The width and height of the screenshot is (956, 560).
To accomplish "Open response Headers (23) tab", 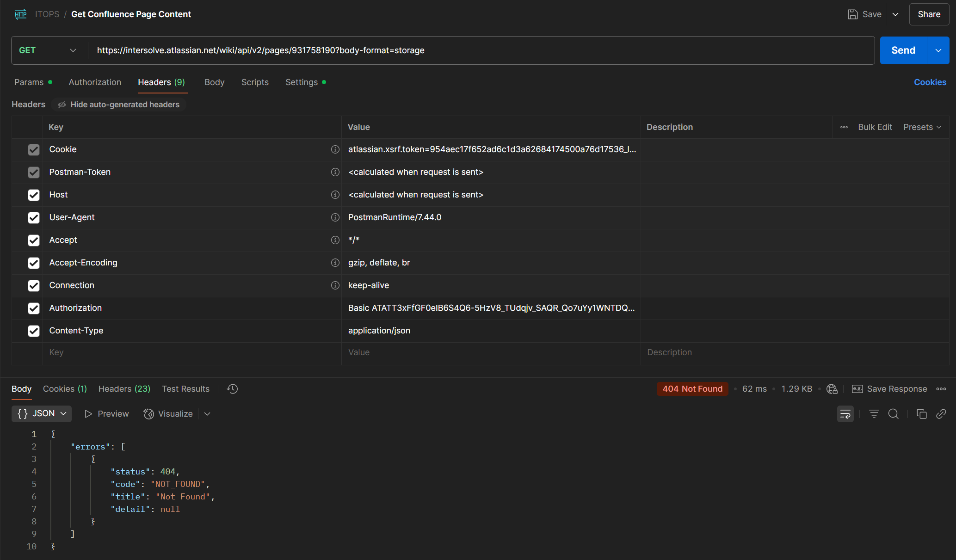I will pyautogui.click(x=124, y=389).
